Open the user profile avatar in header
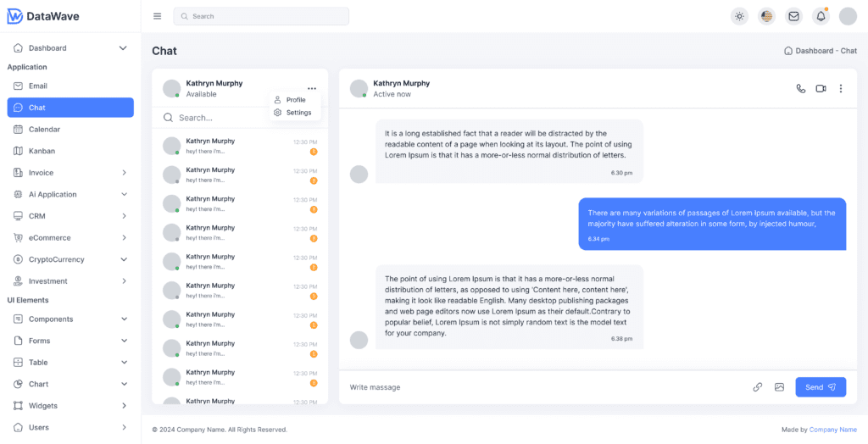This screenshot has height=444, width=868. click(848, 16)
